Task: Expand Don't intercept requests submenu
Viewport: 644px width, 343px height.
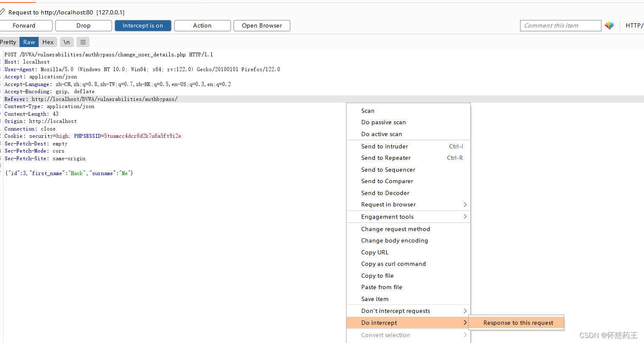Action: click(x=408, y=311)
